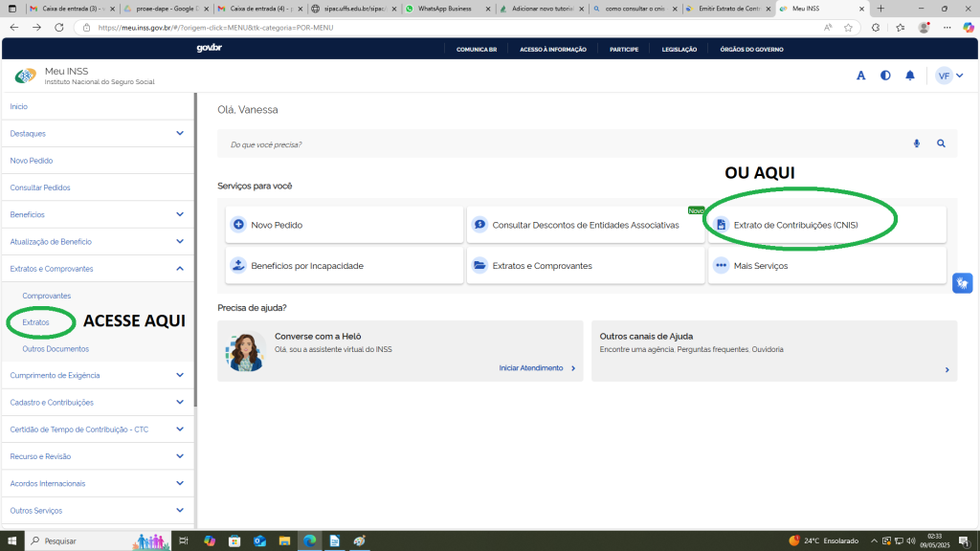Open the LEGISLAÇÃO top menu item
980x551 pixels.
[x=679, y=49]
